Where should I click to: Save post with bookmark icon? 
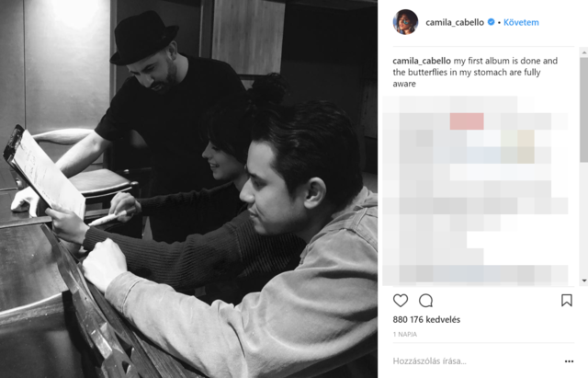click(x=566, y=301)
